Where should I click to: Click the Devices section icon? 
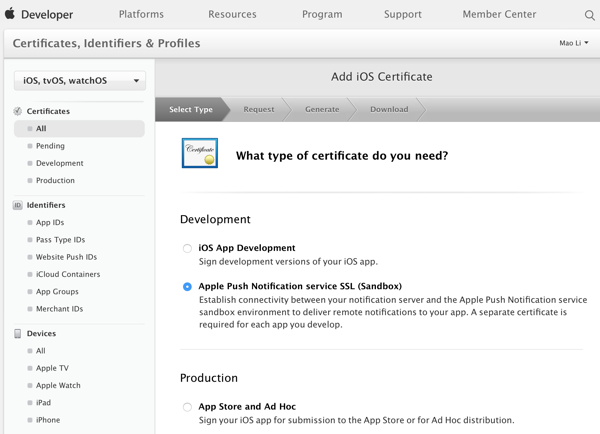(x=18, y=334)
